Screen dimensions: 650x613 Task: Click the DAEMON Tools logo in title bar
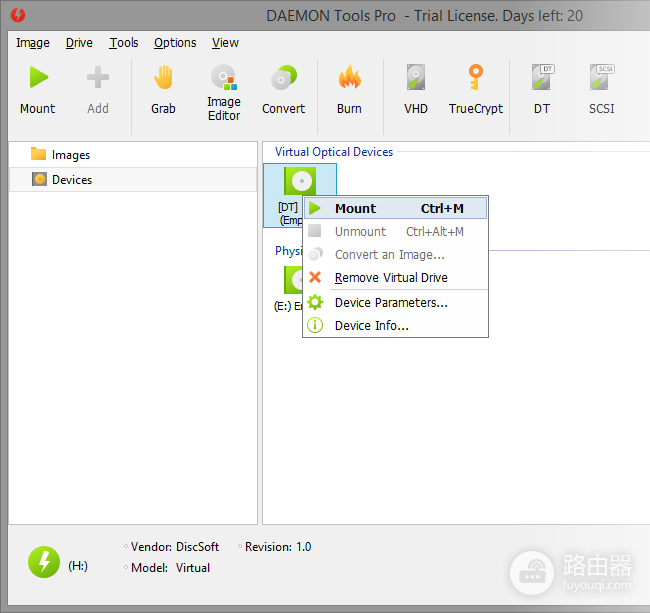[18, 15]
